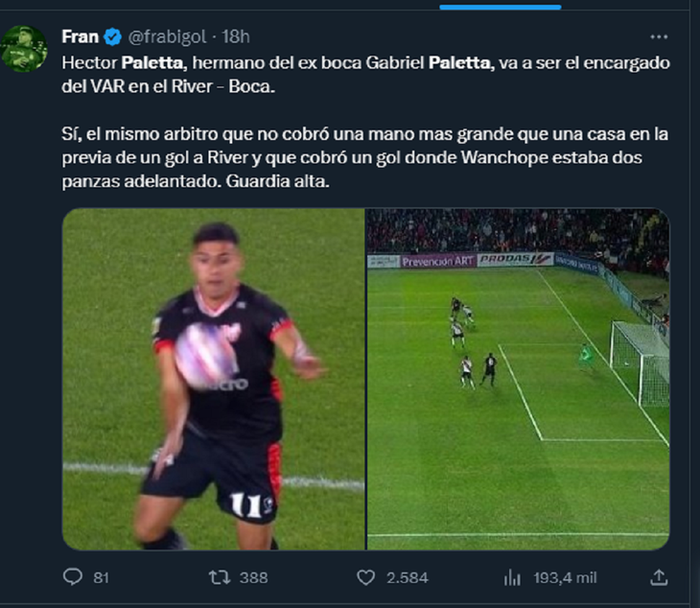700x608 pixels.
Task: Click the 2.584 likes count
Action: point(408,577)
